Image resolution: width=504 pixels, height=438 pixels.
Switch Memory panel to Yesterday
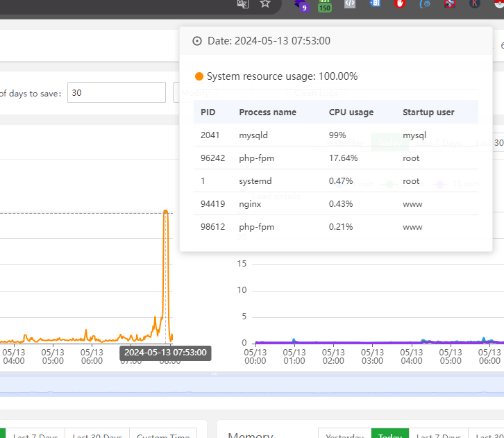[x=344, y=434]
